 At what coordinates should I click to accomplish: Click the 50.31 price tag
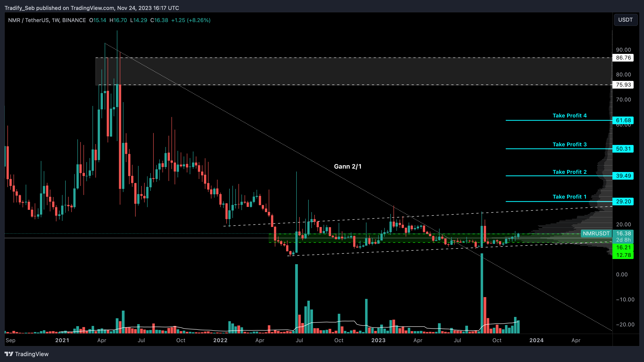pyautogui.click(x=623, y=149)
